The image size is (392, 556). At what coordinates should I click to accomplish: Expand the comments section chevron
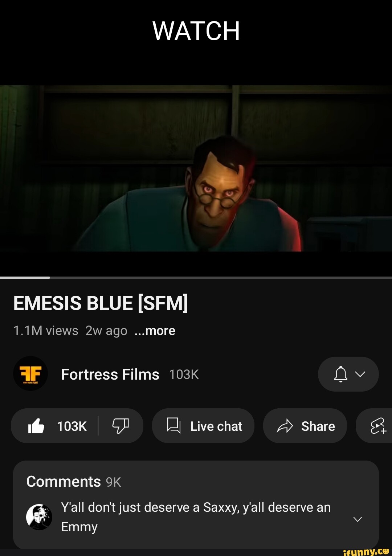click(358, 519)
